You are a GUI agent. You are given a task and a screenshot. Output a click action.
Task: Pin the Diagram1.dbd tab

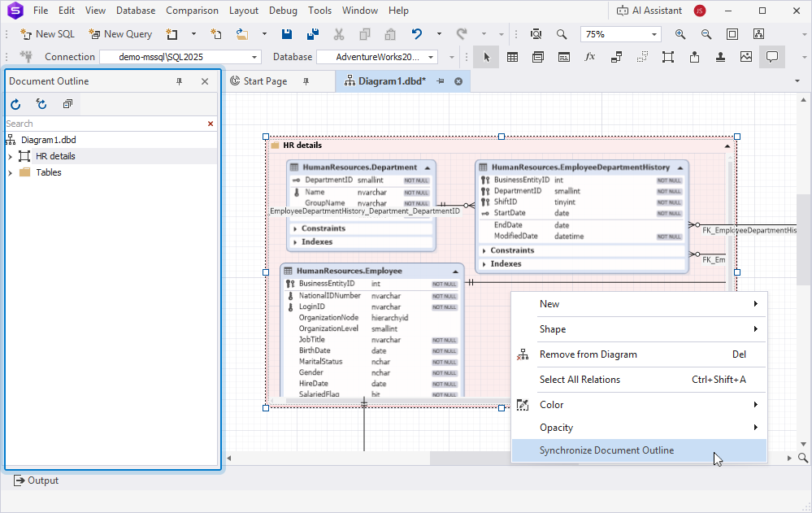click(441, 81)
